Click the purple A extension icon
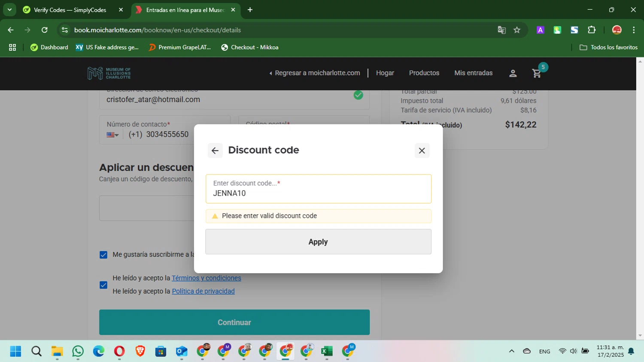This screenshot has height=362, width=644. click(x=541, y=30)
